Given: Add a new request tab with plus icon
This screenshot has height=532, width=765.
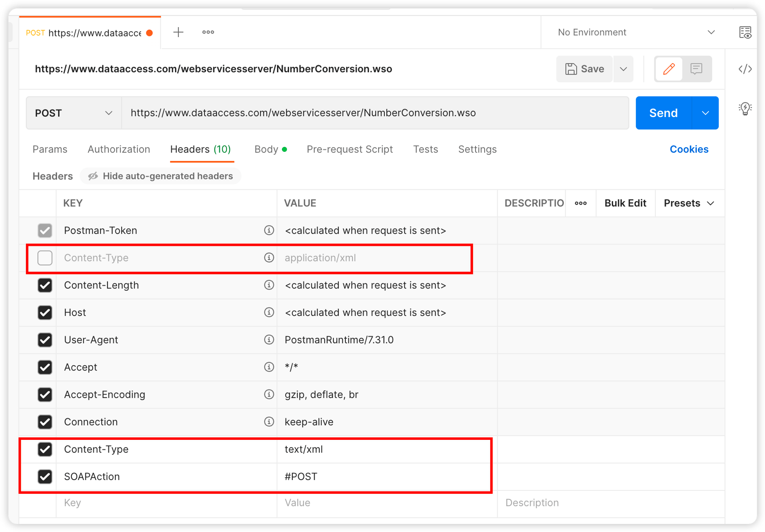Looking at the screenshot, I should [178, 32].
